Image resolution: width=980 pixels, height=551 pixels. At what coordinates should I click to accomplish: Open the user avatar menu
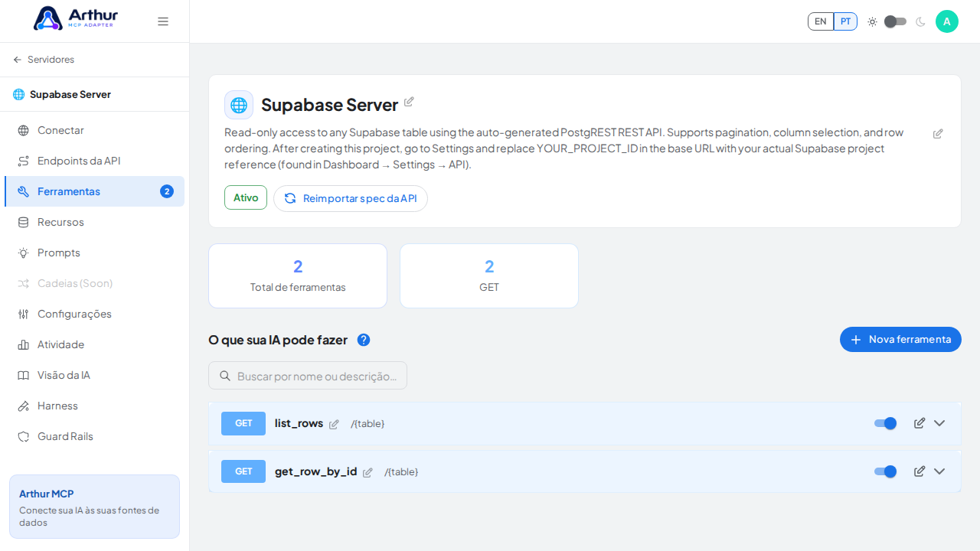[947, 21]
